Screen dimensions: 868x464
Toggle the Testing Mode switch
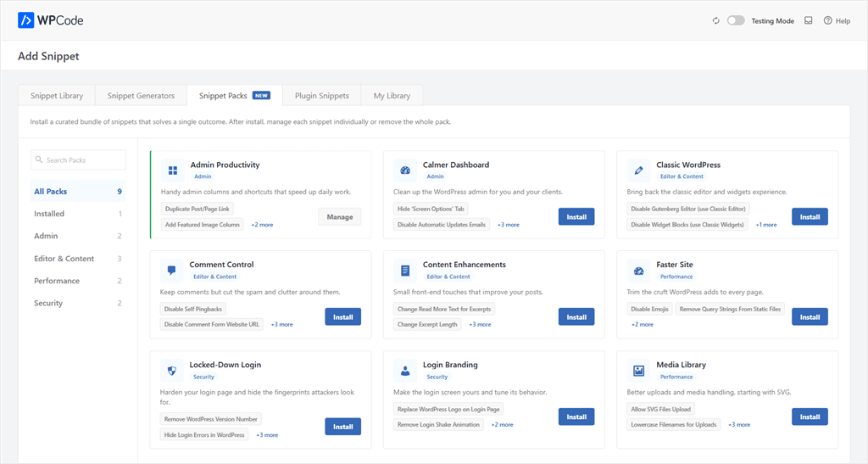click(736, 20)
